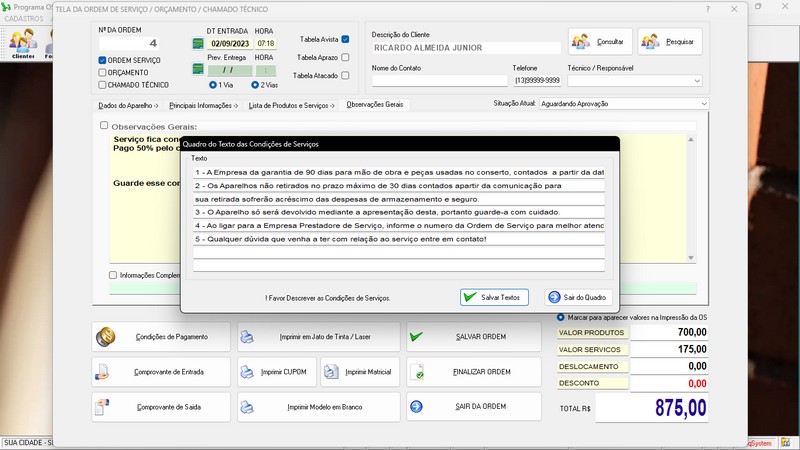The width and height of the screenshot is (800, 450).
Task: Click Comprovante de Entrada document icon
Action: coord(103,372)
